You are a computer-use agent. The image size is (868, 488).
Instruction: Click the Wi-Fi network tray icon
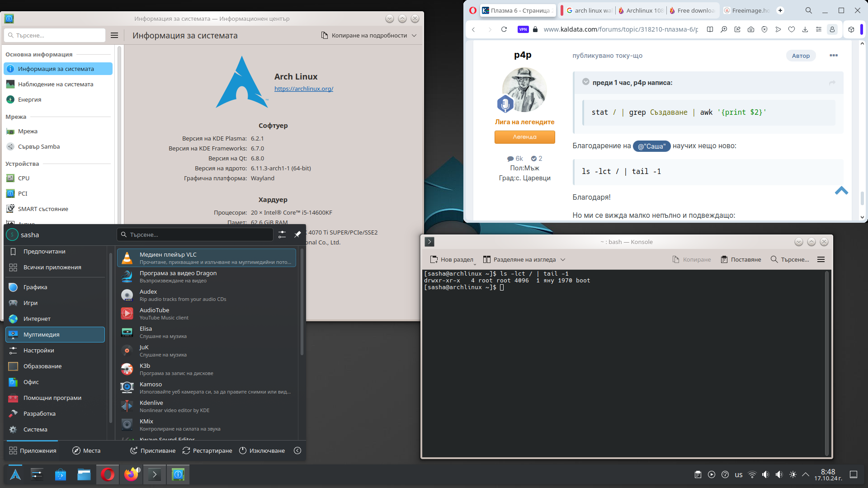coord(752,474)
